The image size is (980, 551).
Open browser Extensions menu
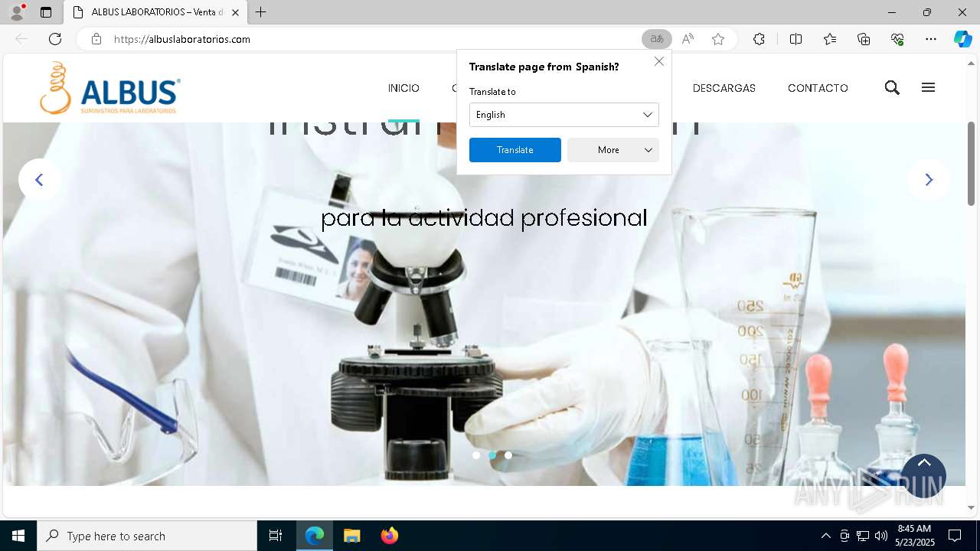(759, 39)
